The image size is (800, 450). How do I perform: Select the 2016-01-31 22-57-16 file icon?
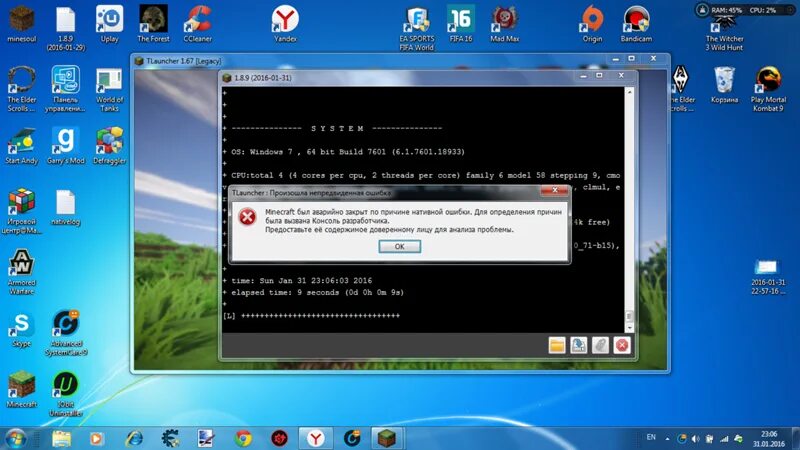coord(768,277)
